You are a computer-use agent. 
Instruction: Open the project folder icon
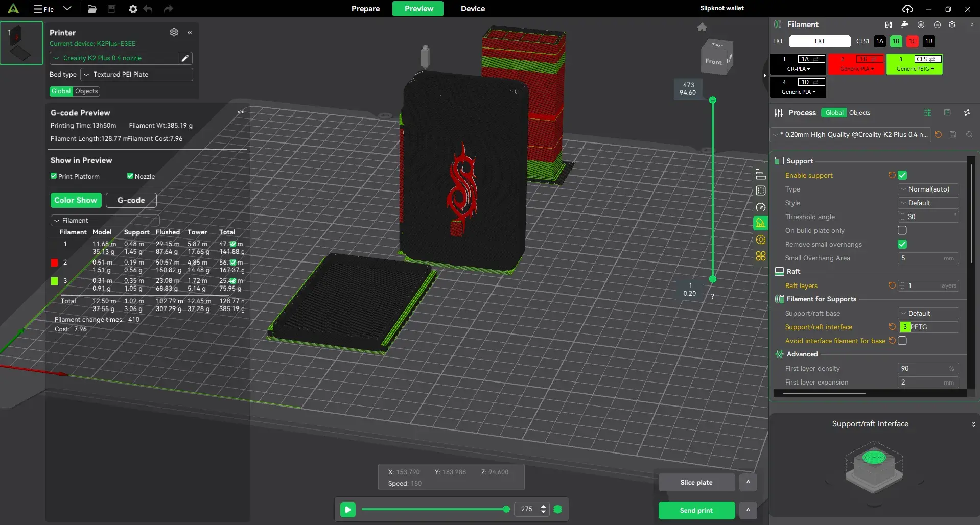92,9
